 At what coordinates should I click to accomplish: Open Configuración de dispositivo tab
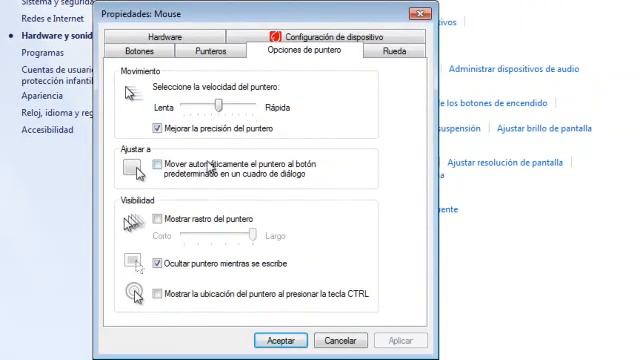326,37
